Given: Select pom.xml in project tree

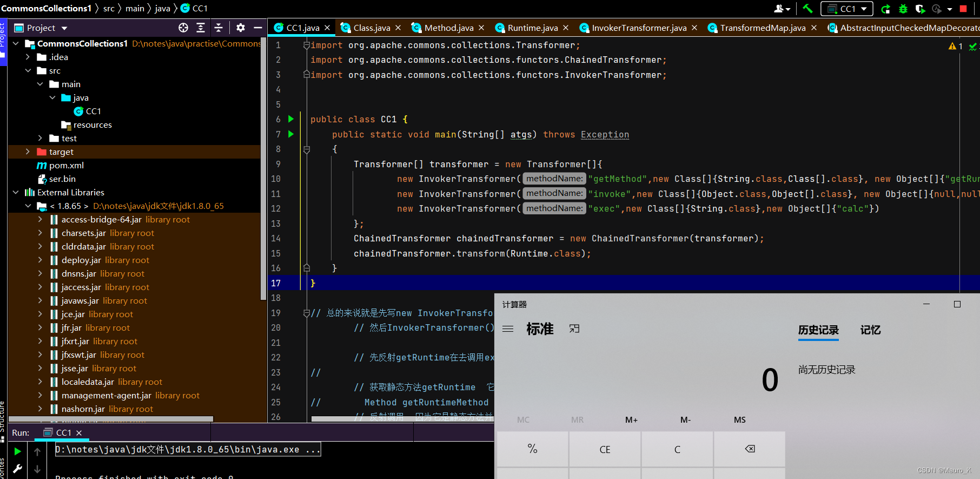Looking at the screenshot, I should [x=66, y=165].
